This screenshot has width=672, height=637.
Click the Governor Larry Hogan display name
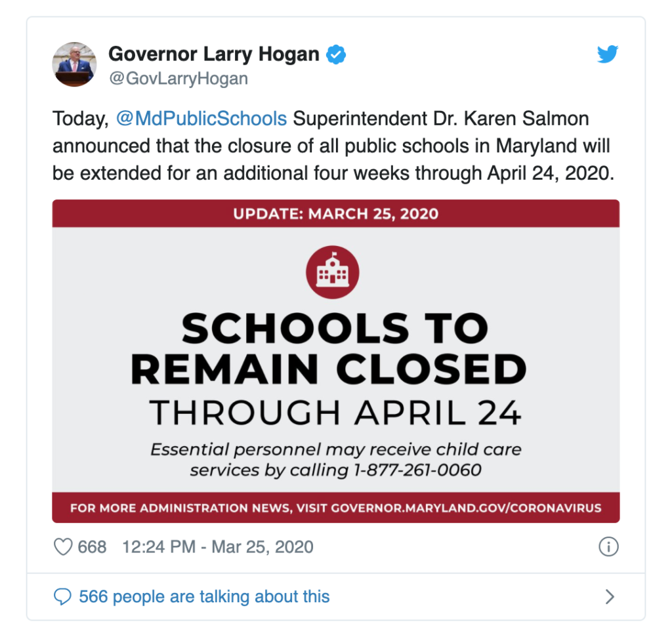pyautogui.click(x=214, y=54)
